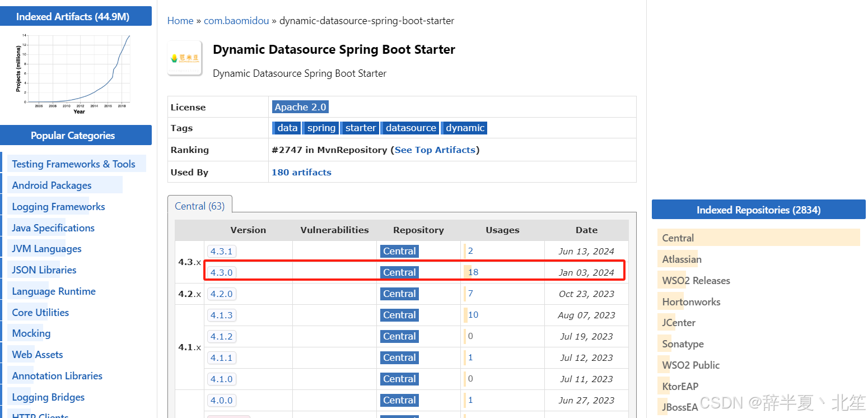The width and height of the screenshot is (868, 418).
Task: Select the data tag
Action: [287, 128]
